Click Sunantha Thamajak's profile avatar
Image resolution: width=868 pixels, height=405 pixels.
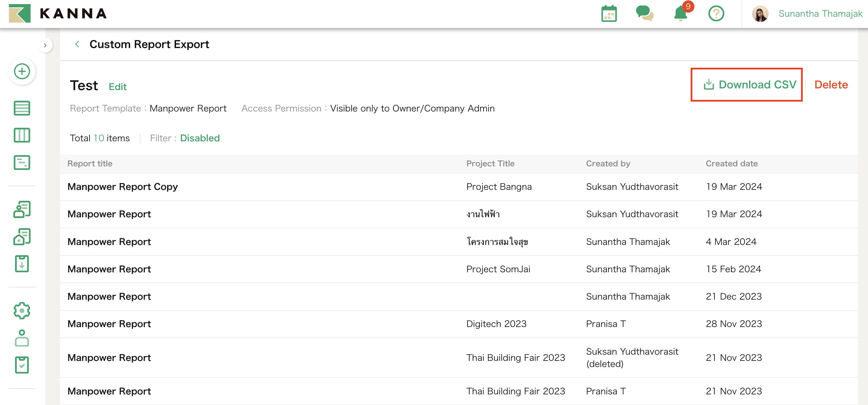761,14
